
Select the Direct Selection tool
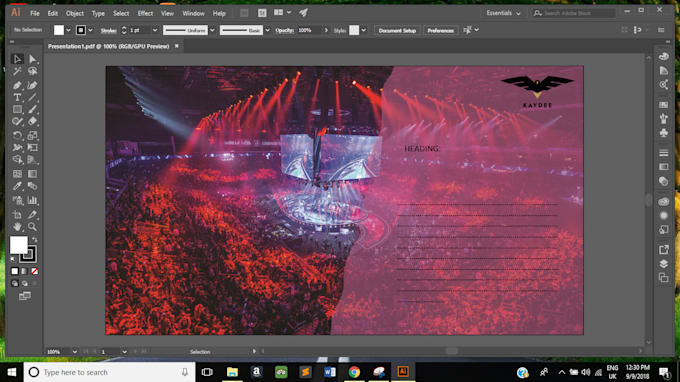[32, 59]
